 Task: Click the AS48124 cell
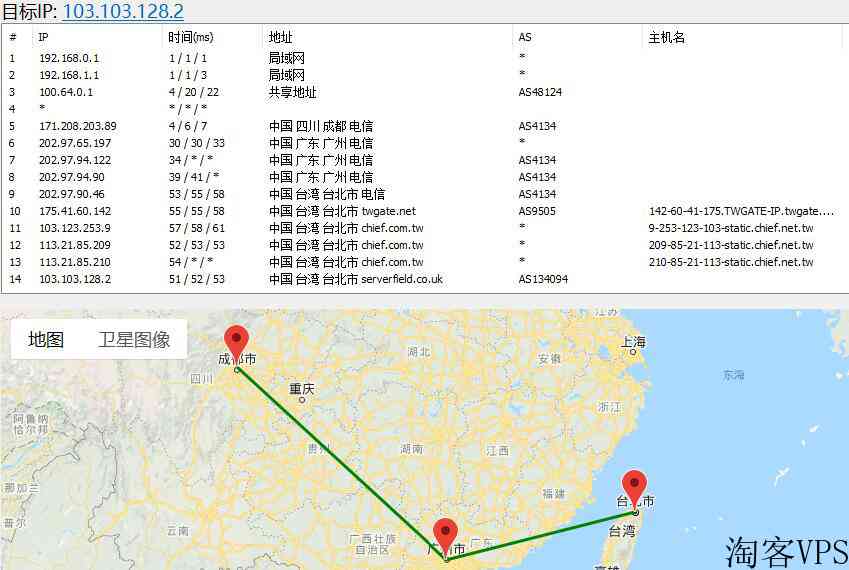[x=540, y=92]
